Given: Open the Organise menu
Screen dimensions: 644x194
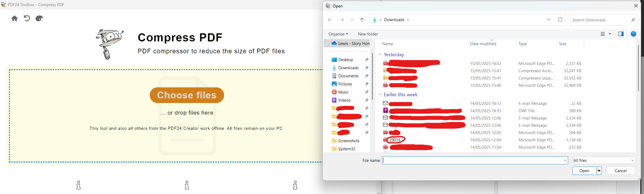Looking at the screenshot, I should point(338,34).
